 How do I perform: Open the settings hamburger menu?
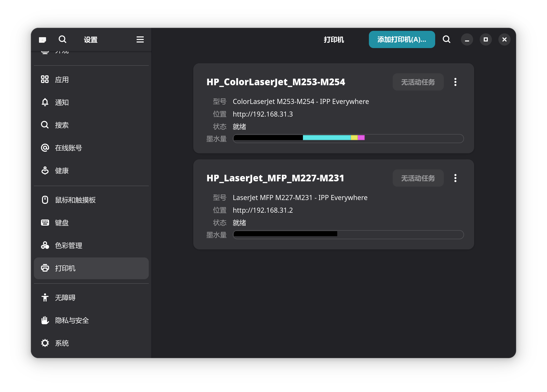click(x=140, y=39)
